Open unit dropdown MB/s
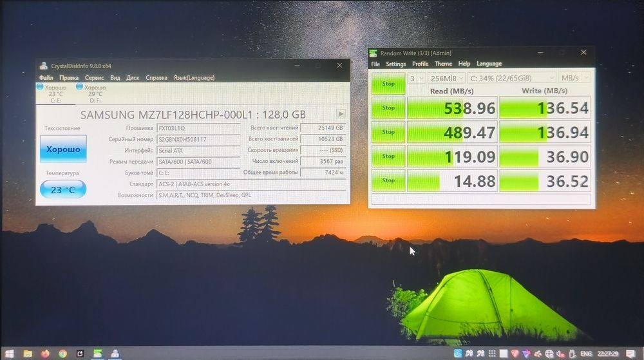 tap(574, 78)
